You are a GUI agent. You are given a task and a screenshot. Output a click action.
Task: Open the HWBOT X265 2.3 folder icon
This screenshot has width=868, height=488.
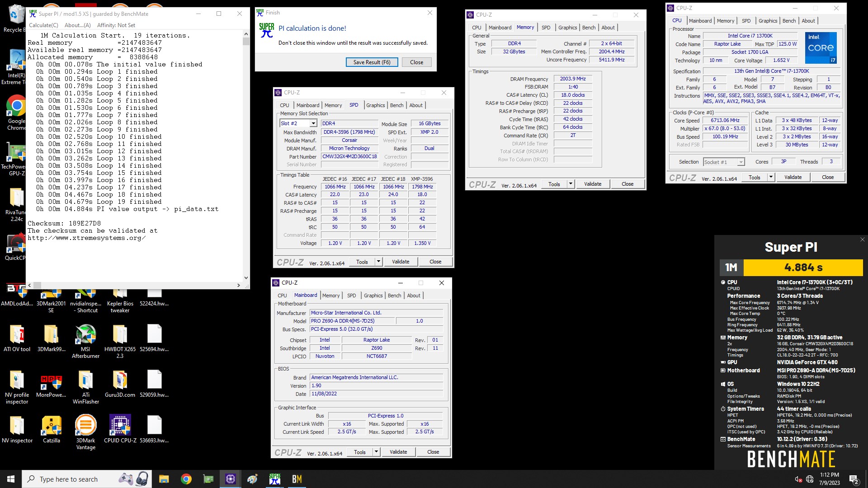click(120, 341)
